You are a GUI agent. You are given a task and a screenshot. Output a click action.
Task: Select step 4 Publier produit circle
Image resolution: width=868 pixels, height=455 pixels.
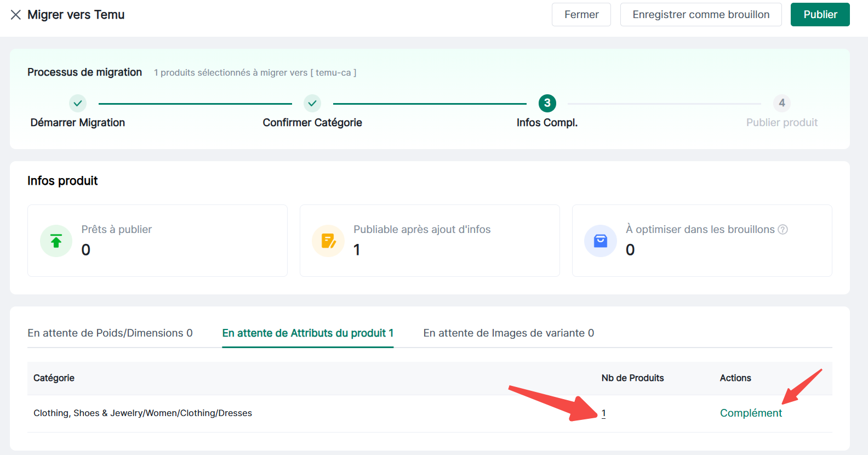[781, 103]
